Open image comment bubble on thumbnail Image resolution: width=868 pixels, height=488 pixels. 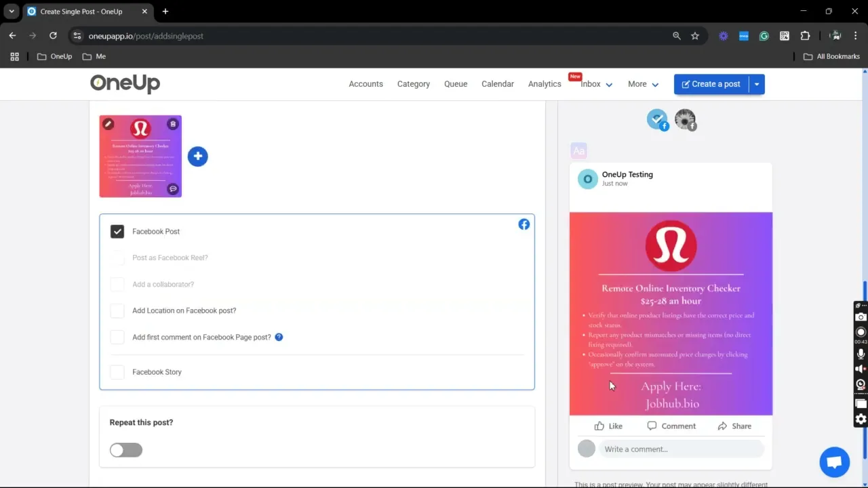tap(173, 189)
